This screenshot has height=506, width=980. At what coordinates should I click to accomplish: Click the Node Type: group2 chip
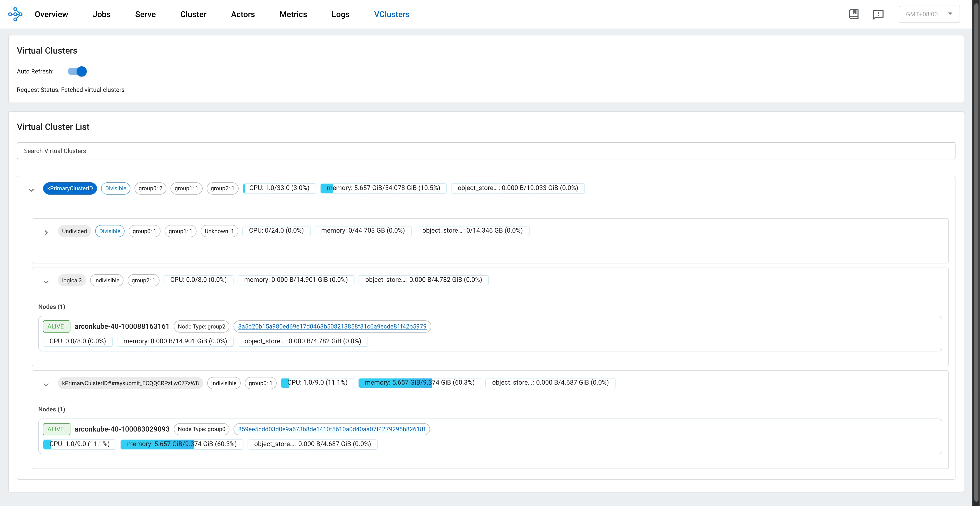point(202,326)
